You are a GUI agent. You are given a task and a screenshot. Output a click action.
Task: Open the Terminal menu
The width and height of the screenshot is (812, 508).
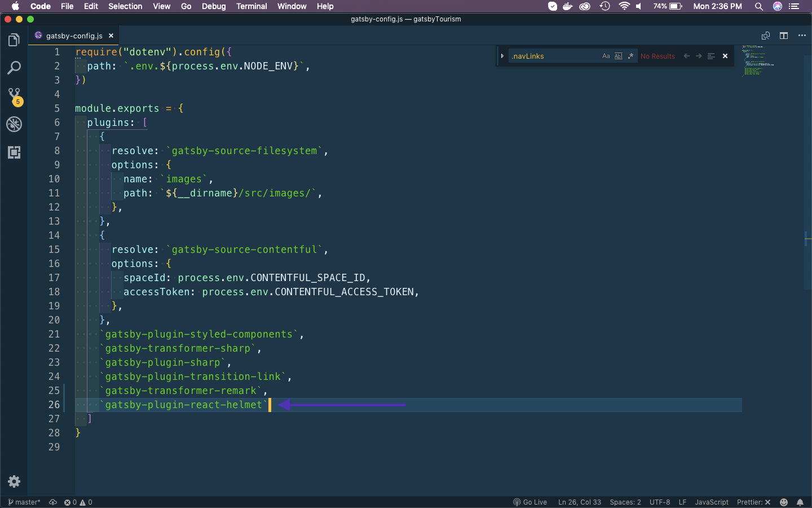(x=251, y=6)
